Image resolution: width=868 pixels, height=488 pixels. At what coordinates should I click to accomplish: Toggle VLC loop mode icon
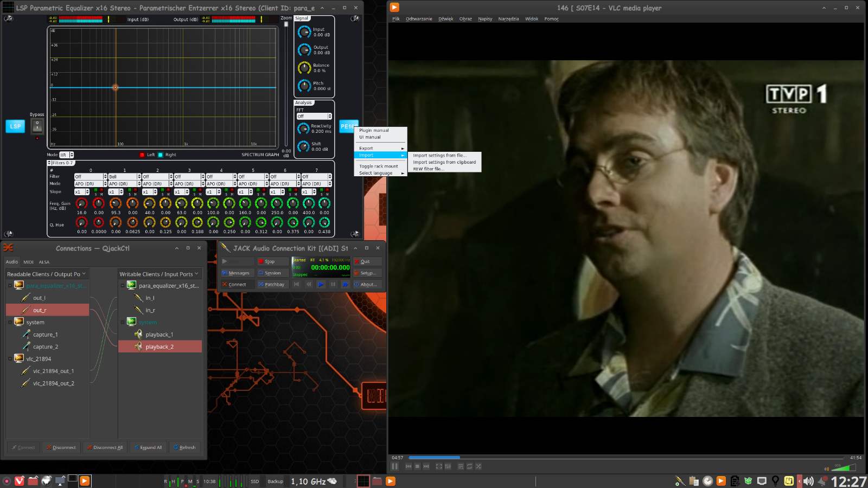[470, 466]
